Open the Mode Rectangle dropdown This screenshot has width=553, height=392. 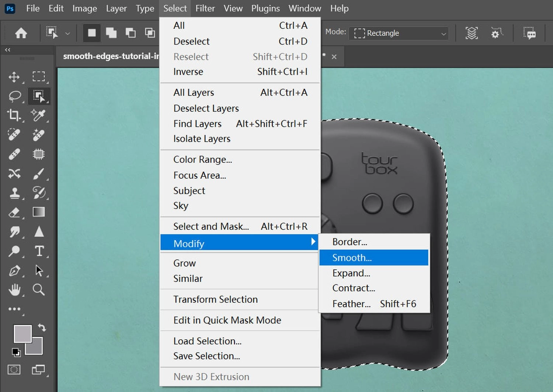click(x=399, y=33)
